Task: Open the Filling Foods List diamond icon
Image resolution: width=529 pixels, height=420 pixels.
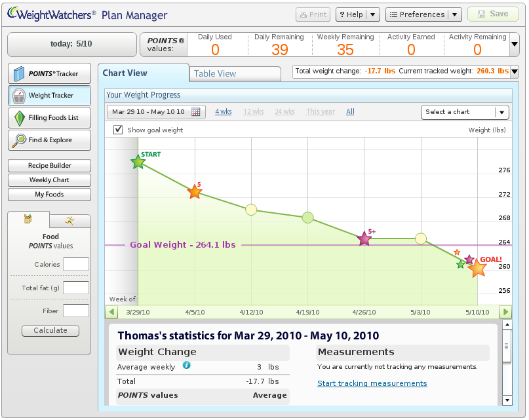Action: point(20,118)
